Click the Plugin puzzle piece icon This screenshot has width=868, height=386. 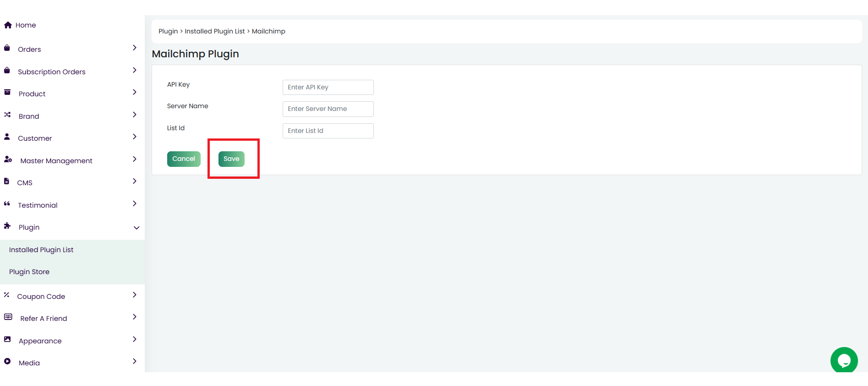7,226
